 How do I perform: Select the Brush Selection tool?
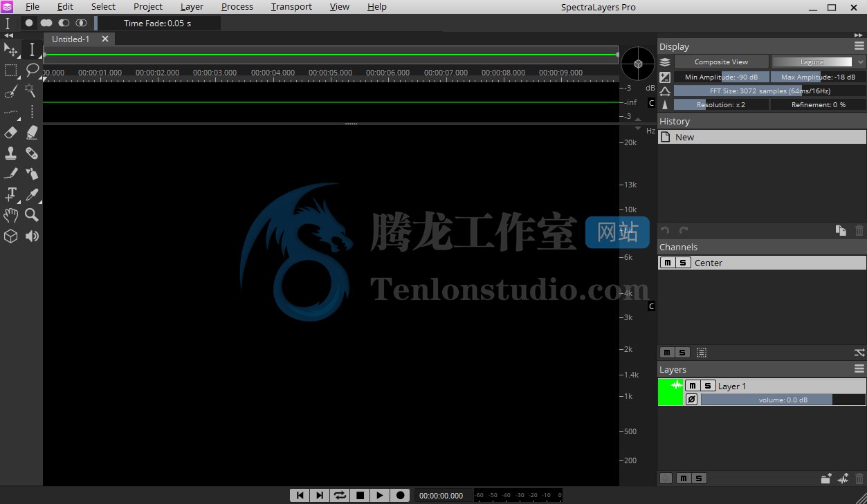pyautogui.click(x=11, y=91)
